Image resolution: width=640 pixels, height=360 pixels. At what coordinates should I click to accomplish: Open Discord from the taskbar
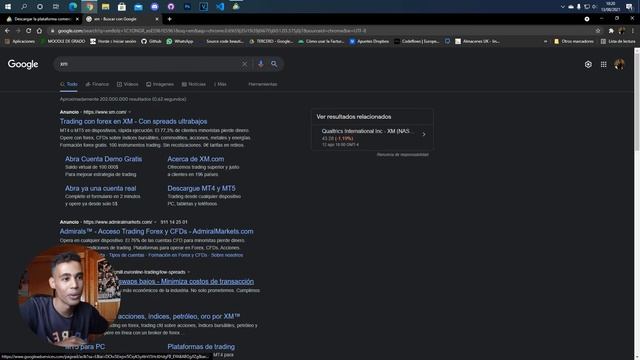[x=155, y=7]
